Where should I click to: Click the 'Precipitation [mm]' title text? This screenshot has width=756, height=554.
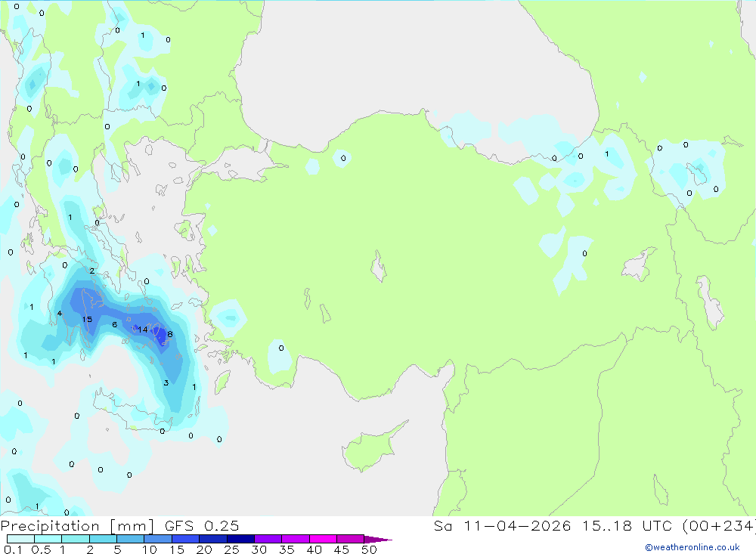(78, 526)
